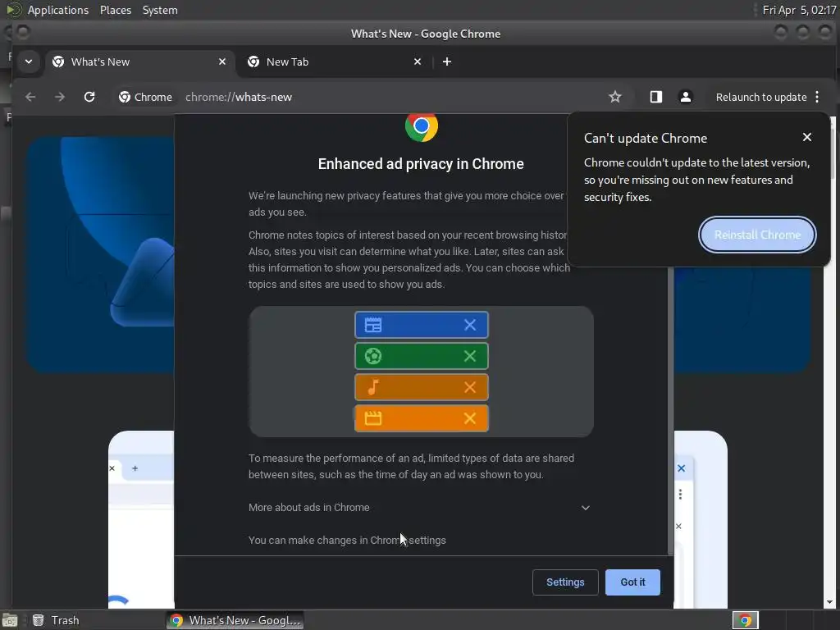Remove the green soccer topic chip
Image resolution: width=840 pixels, height=630 pixels.
pos(470,356)
